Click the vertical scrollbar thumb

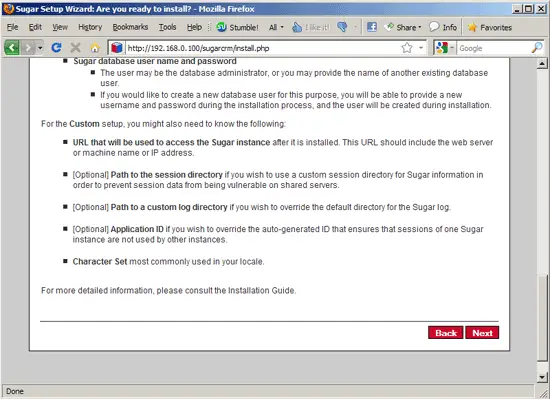click(x=542, y=318)
